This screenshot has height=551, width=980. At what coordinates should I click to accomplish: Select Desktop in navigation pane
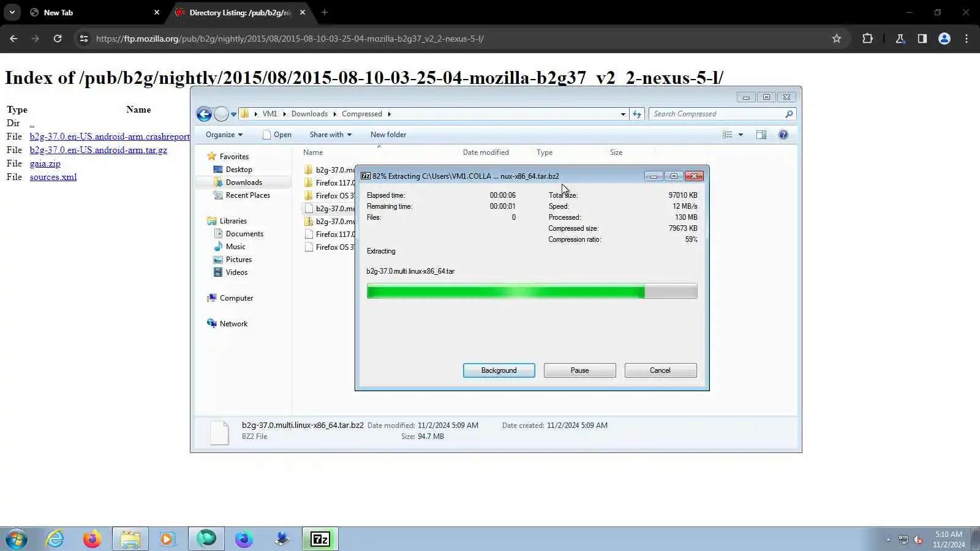[x=239, y=170]
